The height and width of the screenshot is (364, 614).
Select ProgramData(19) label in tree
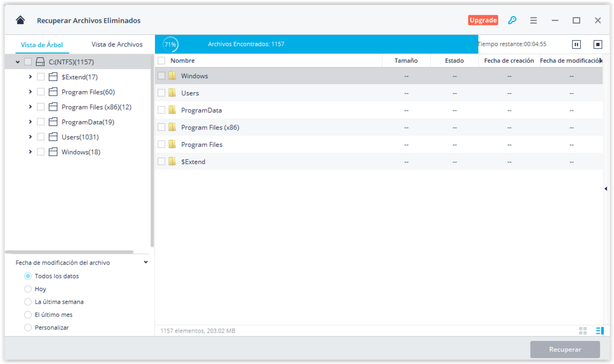coord(88,122)
